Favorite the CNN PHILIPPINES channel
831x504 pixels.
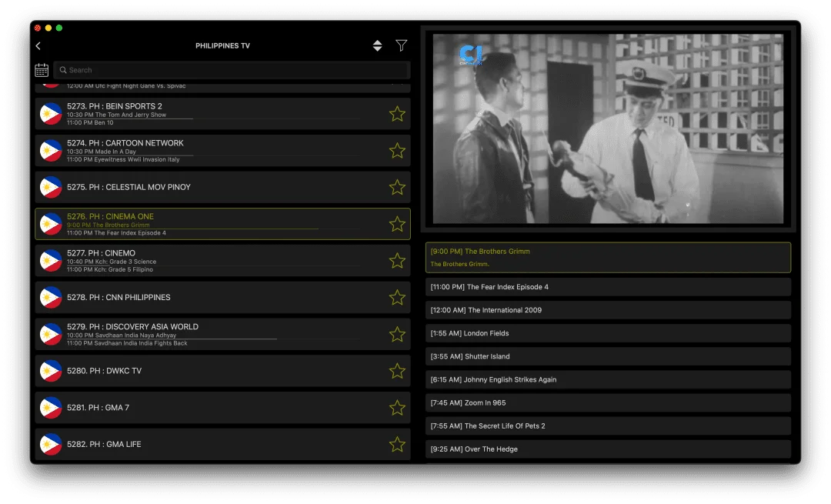[x=397, y=297]
